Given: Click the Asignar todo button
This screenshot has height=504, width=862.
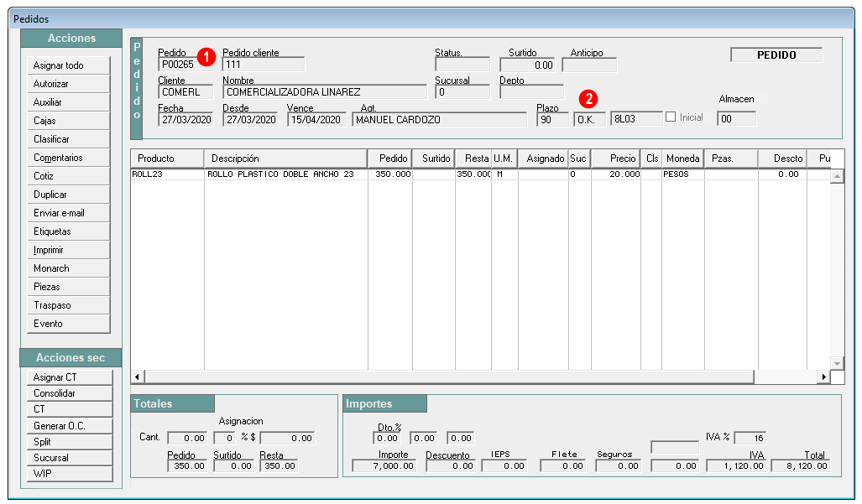Looking at the screenshot, I should tap(69, 65).
